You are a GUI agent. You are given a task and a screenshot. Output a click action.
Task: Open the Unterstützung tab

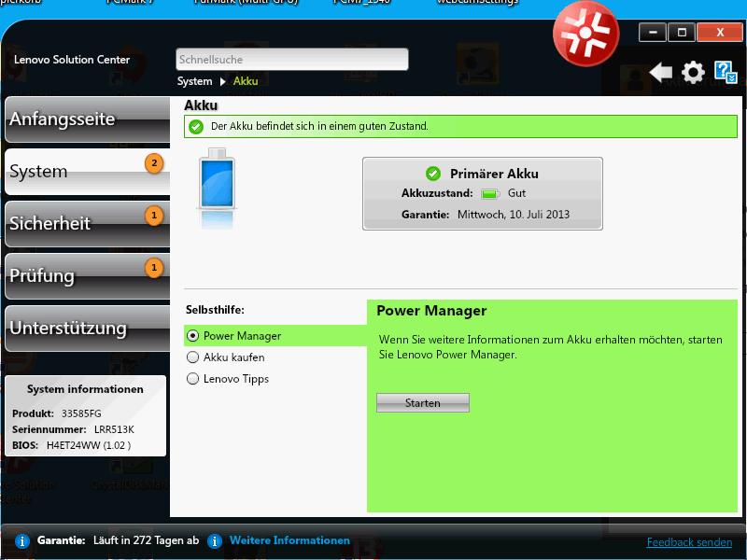(87, 329)
